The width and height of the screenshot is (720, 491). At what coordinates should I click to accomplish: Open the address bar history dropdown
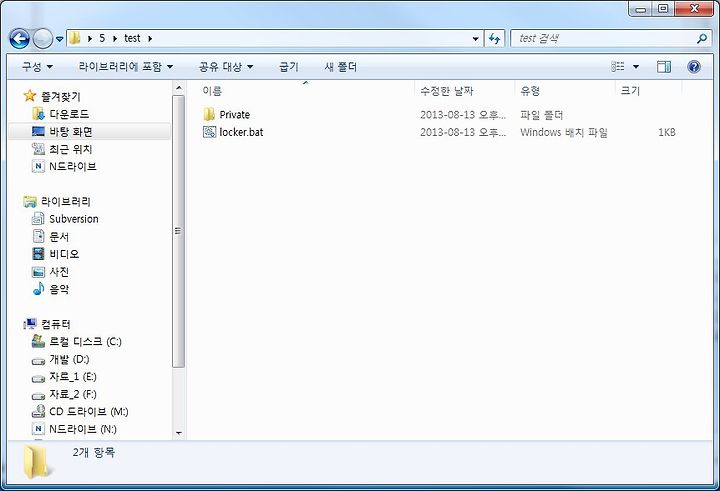[x=476, y=39]
